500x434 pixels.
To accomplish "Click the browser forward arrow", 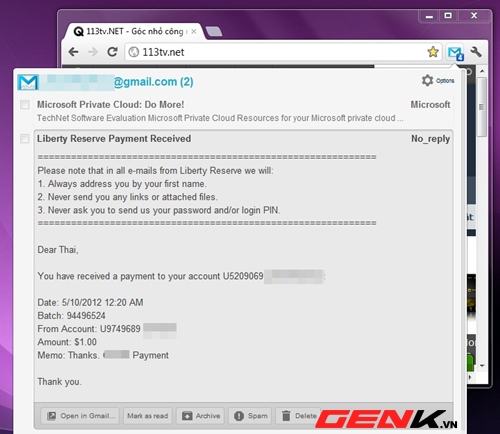I will point(93,52).
